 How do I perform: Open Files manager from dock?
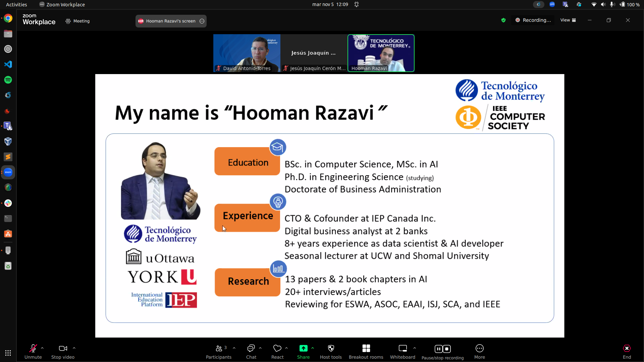[8, 34]
